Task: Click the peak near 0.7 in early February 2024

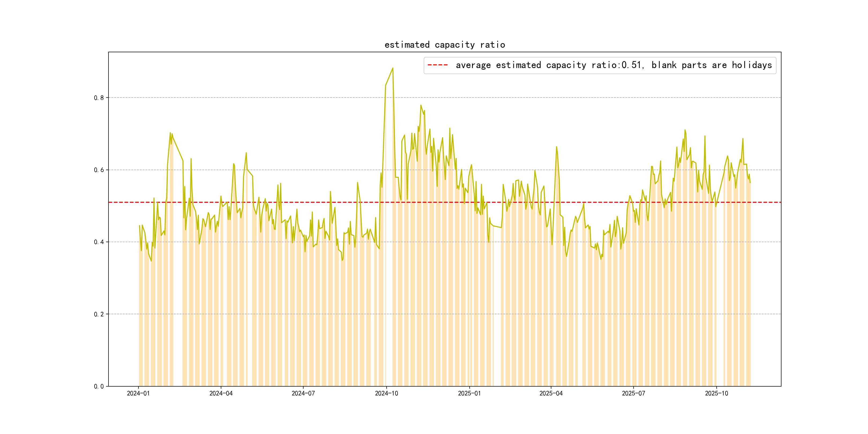Action: pos(170,133)
